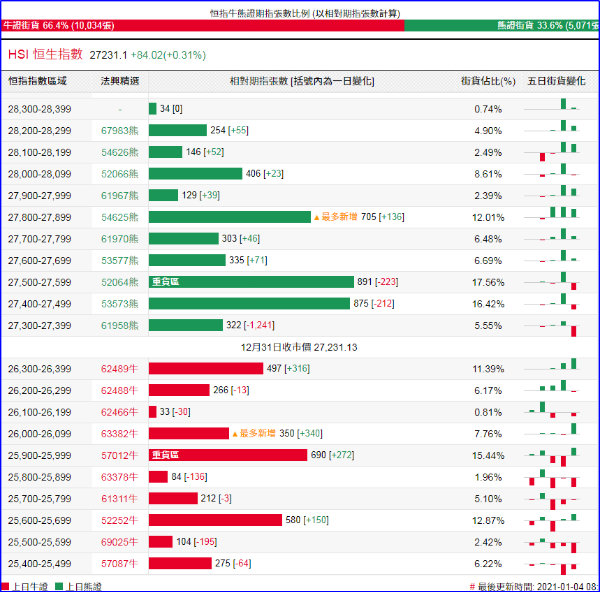Screen dimensions: 600x592
Task: Open the 53573熊 warrant link
Action: [x=119, y=304]
